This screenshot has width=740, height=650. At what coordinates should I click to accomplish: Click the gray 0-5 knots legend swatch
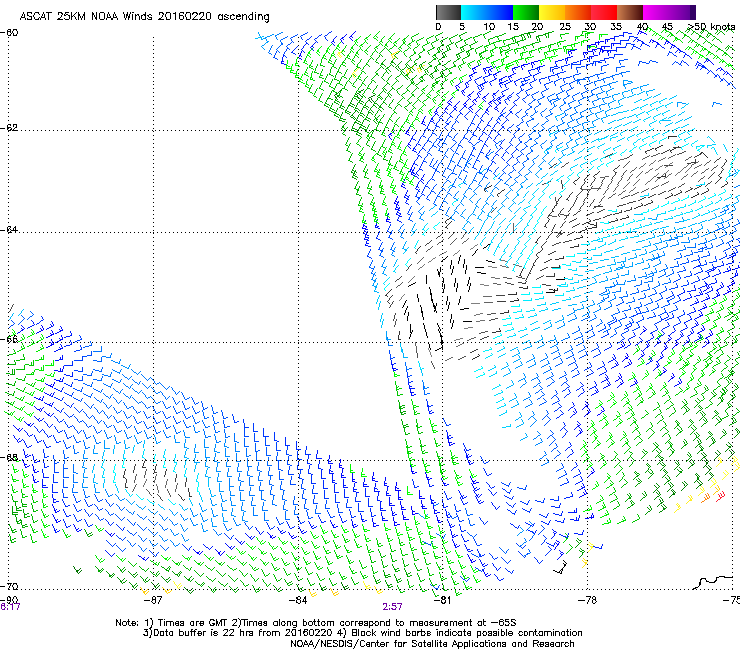coord(448,12)
